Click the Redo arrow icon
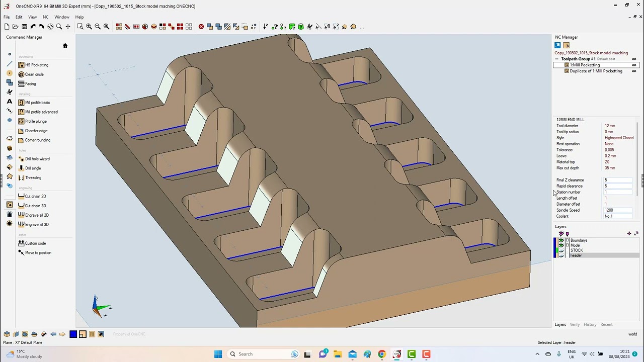This screenshot has height=362, width=644. 41,27
